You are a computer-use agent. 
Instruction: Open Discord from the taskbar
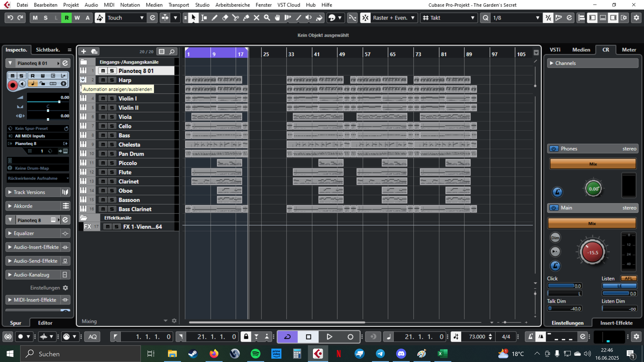401,354
